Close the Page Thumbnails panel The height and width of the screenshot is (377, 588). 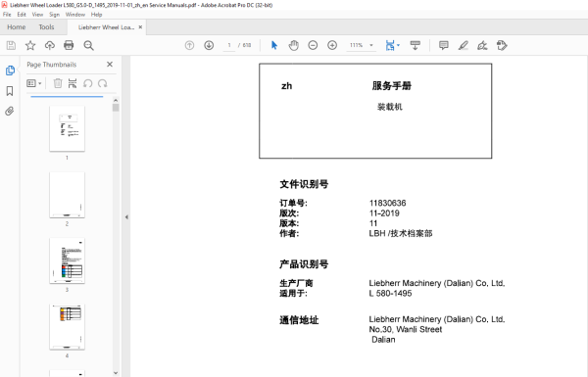tap(110, 64)
